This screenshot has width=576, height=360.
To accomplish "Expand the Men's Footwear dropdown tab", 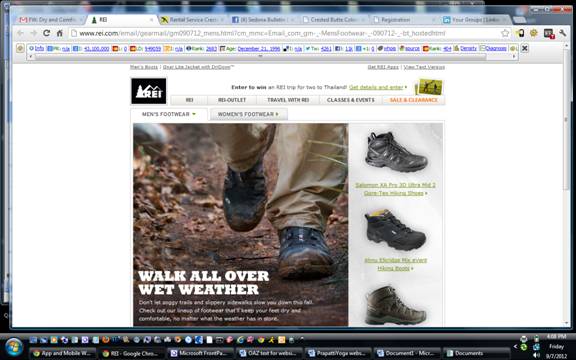I will (x=169, y=114).
